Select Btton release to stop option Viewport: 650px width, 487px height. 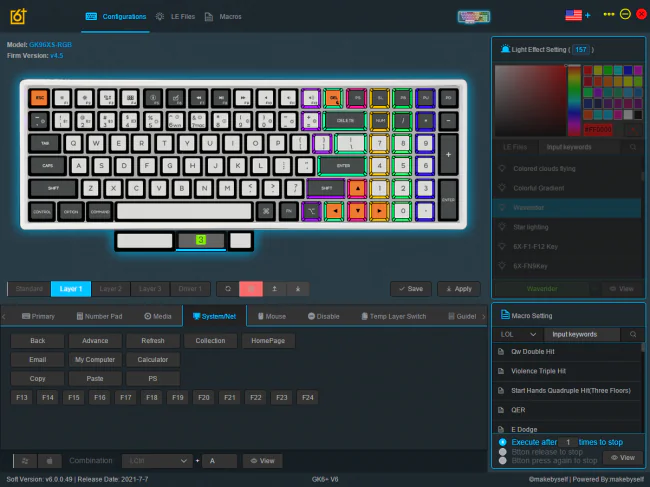(x=503, y=452)
